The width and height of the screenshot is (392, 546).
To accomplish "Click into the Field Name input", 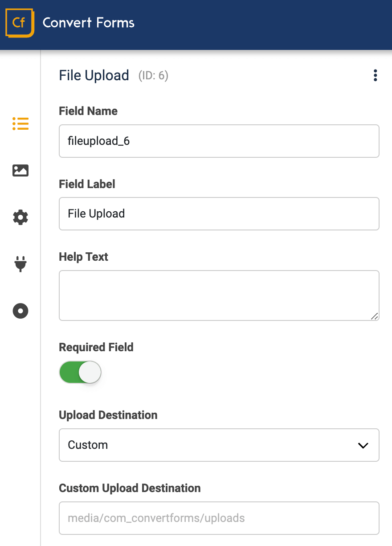I will click(x=219, y=141).
